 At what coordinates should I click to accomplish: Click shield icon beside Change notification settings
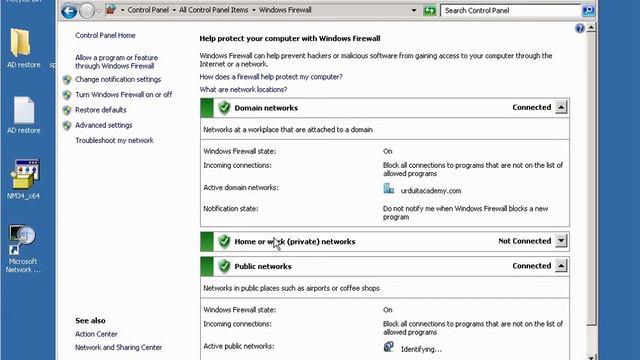[x=67, y=80]
